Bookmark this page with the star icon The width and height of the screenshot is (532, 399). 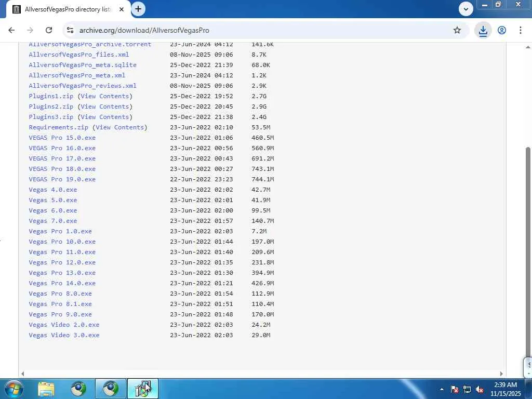coord(457,30)
